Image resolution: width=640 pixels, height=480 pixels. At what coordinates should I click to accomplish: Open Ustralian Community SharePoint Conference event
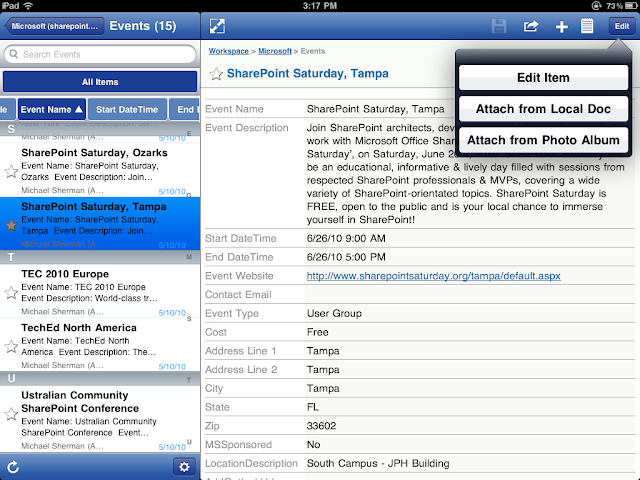click(x=100, y=419)
